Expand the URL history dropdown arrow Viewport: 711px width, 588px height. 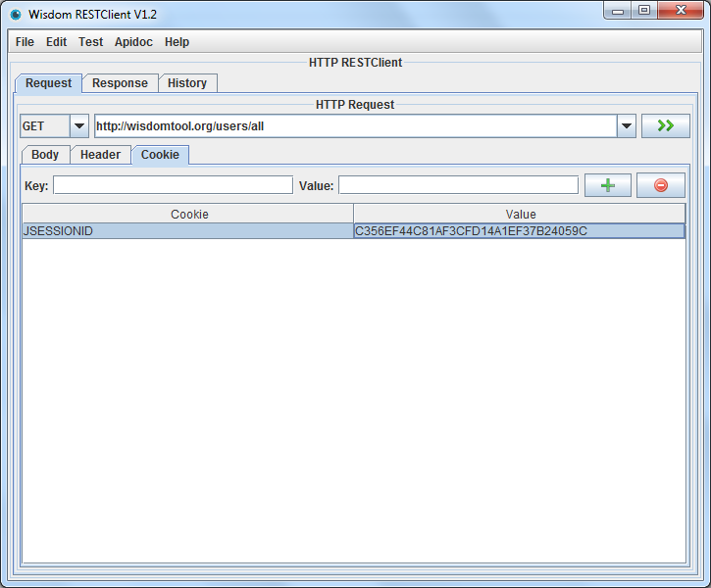coord(627,126)
